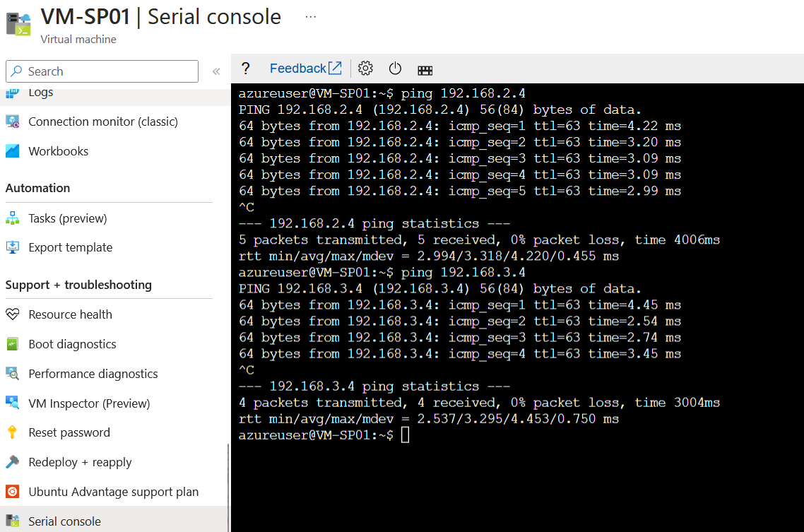Image resolution: width=804 pixels, height=532 pixels.
Task: Click the '5 packets transmitted' result line
Action: (480, 240)
